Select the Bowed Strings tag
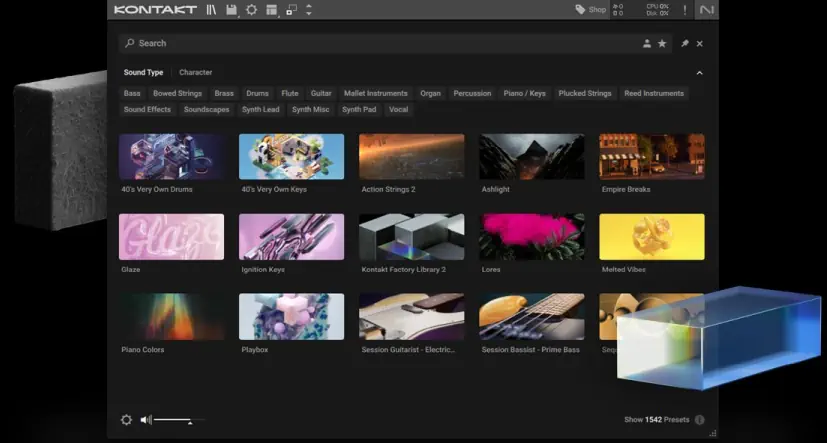The image size is (827, 443). tap(177, 93)
